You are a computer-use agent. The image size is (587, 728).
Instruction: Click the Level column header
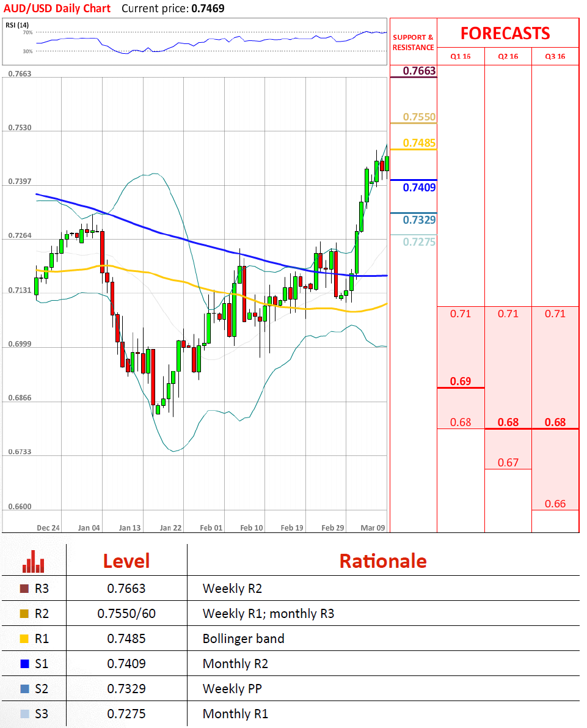[x=126, y=561]
